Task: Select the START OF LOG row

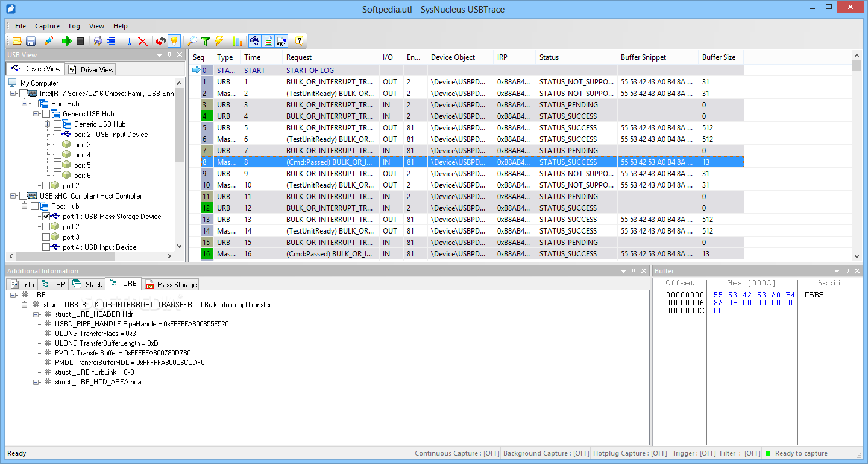Action: point(467,71)
